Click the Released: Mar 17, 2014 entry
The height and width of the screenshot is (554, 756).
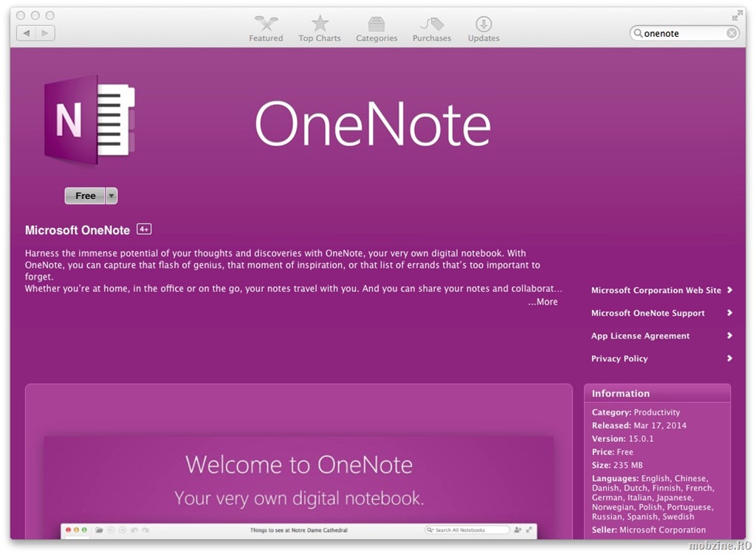point(639,426)
